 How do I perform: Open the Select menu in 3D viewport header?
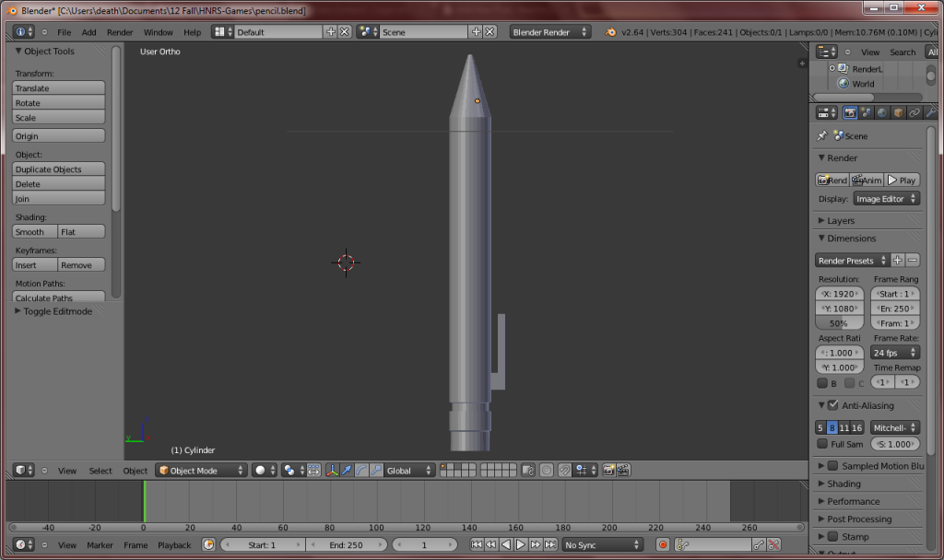click(x=100, y=471)
